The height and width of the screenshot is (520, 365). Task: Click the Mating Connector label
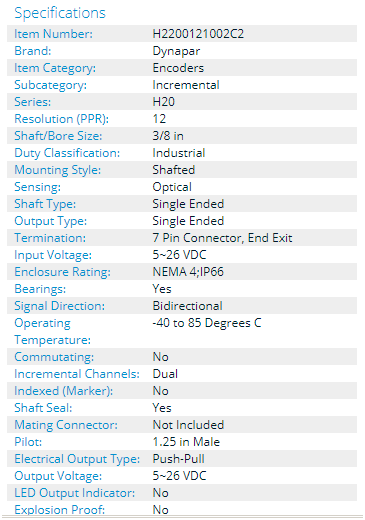tap(66, 425)
